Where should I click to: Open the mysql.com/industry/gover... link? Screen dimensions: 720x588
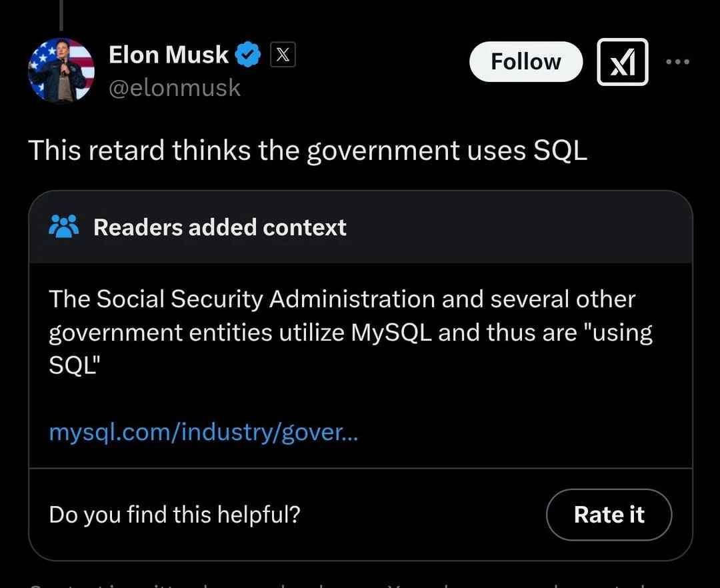point(203,433)
